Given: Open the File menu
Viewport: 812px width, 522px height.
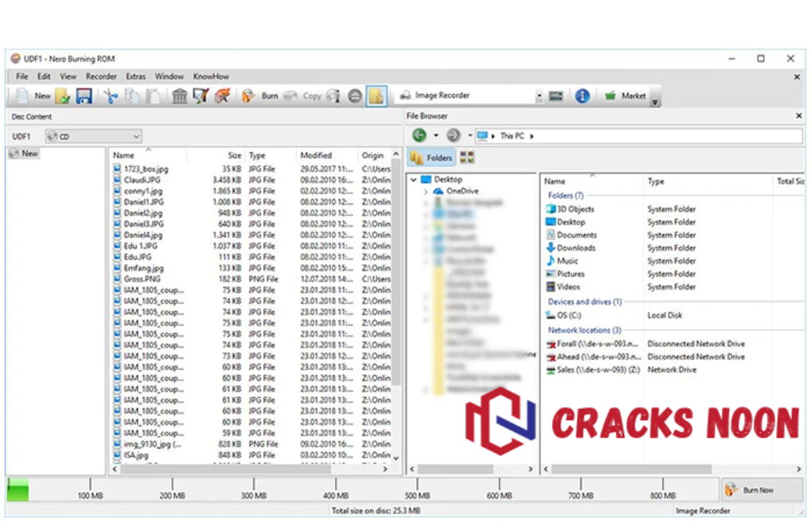Looking at the screenshot, I should coord(21,76).
